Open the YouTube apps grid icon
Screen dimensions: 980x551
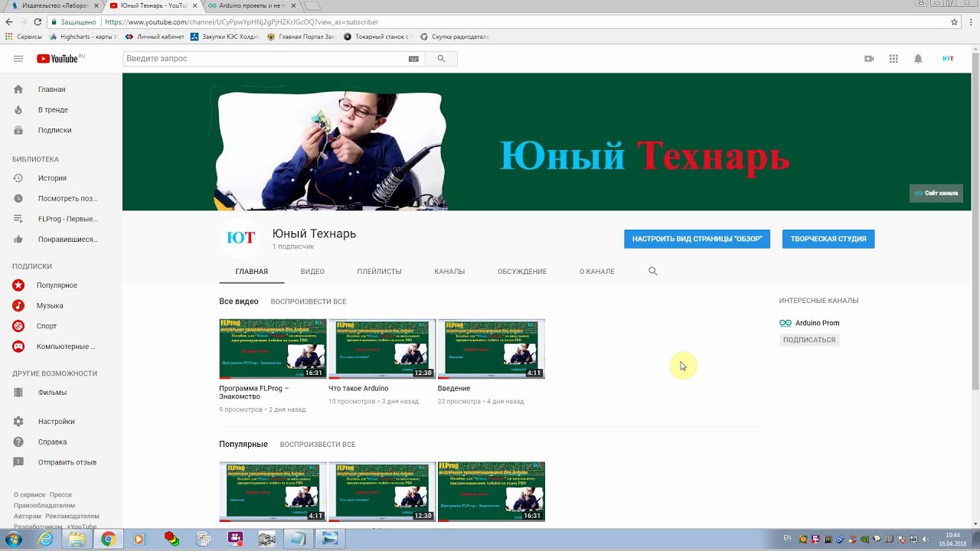click(x=893, y=59)
